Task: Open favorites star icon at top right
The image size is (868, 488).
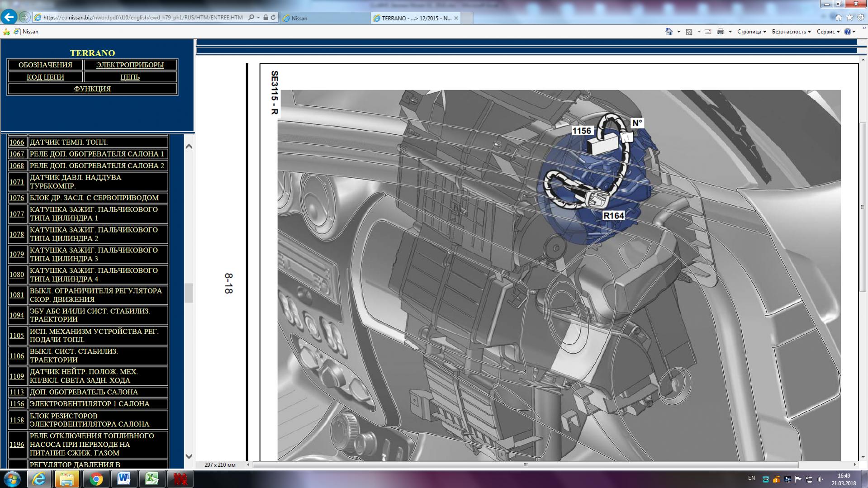Action: (x=849, y=17)
